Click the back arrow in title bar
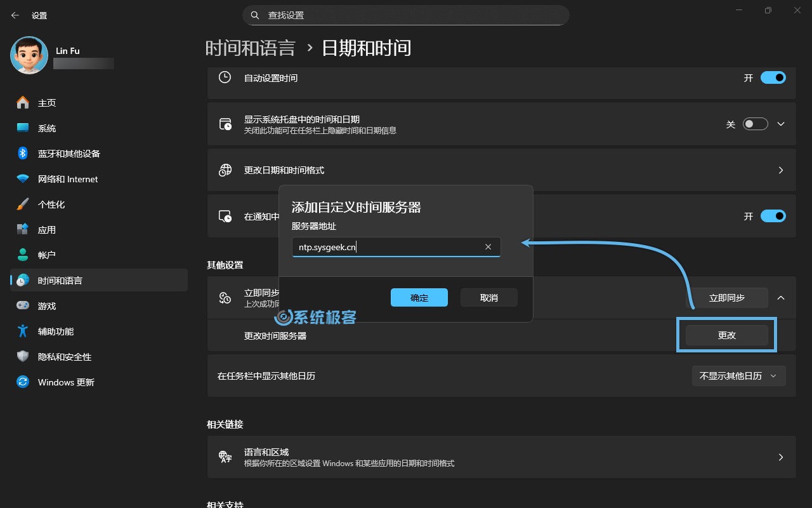Viewport: 812px width, 508px height. 15,15
